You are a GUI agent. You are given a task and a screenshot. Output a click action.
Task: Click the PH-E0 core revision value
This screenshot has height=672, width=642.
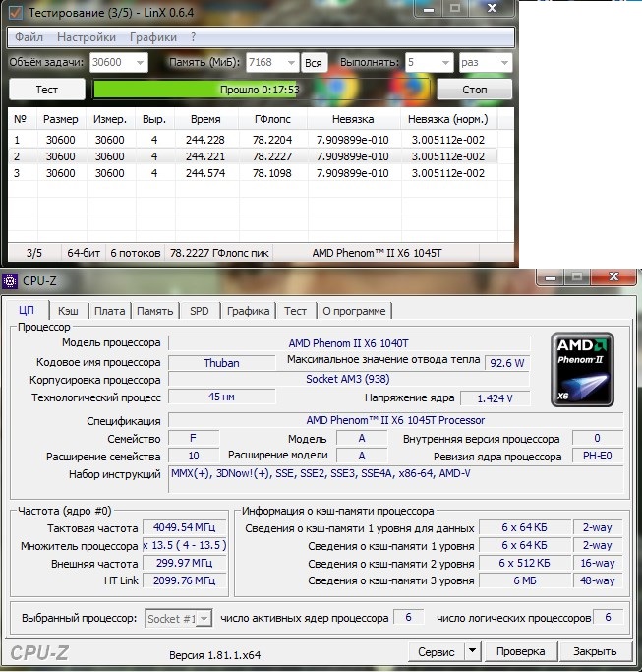point(598,456)
